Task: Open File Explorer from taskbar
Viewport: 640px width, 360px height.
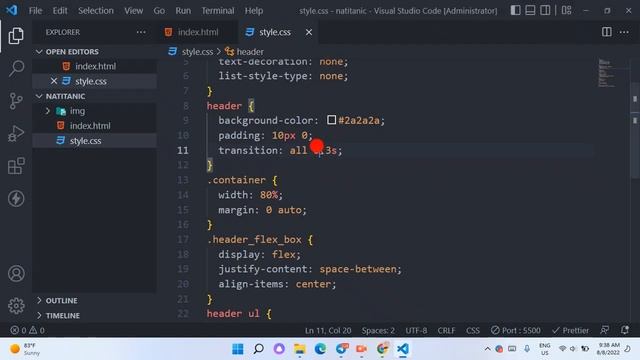Action: click(x=300, y=349)
